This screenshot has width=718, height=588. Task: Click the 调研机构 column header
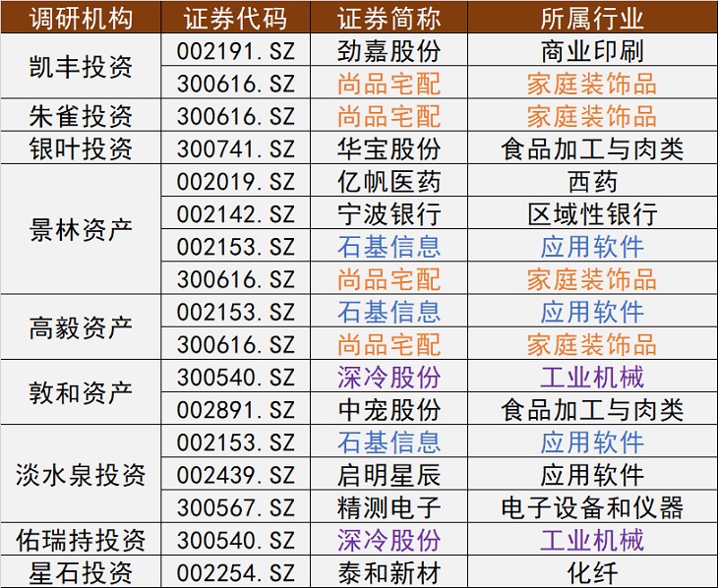click(x=81, y=18)
